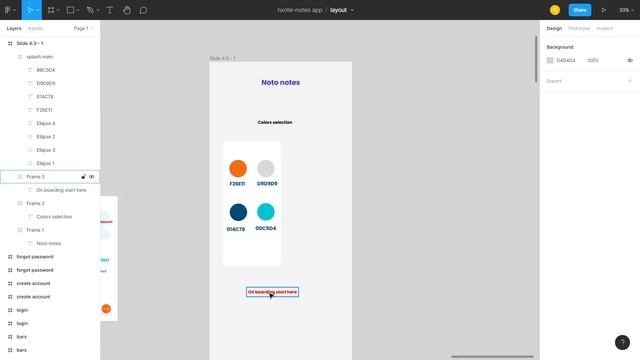Click the user avatar in the toolbar
Image resolution: width=640 pixels, height=360 pixels.
[x=555, y=10]
